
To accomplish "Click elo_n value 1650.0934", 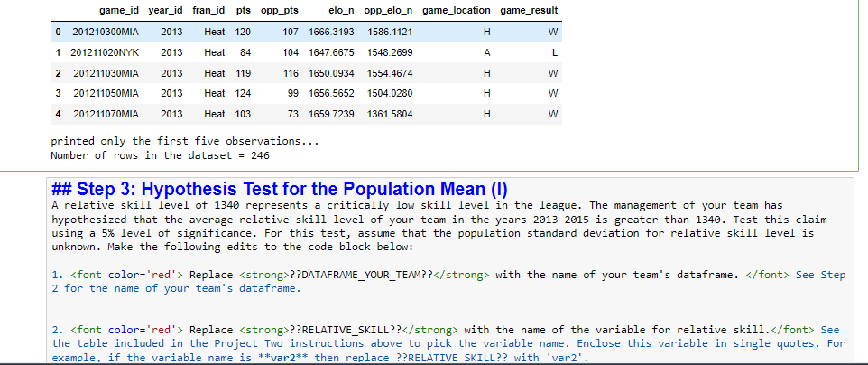I will tap(331, 73).
